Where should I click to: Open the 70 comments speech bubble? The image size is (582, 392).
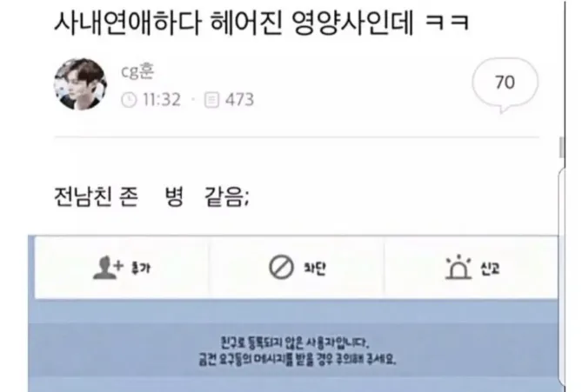[x=505, y=84]
